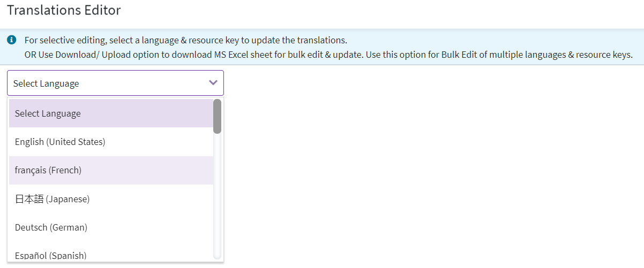Click the purple chevron on the language dropdown
This screenshot has width=644, height=268.
click(x=213, y=83)
